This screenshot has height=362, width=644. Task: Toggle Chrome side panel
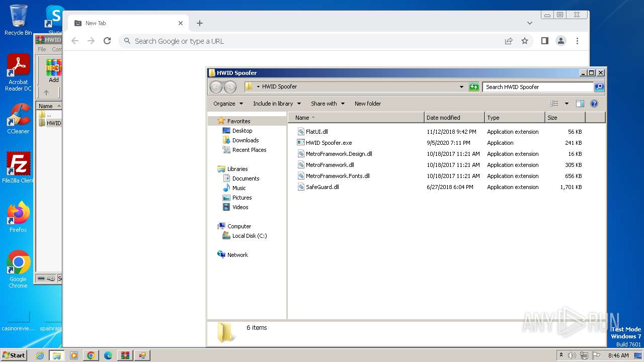(545, 41)
